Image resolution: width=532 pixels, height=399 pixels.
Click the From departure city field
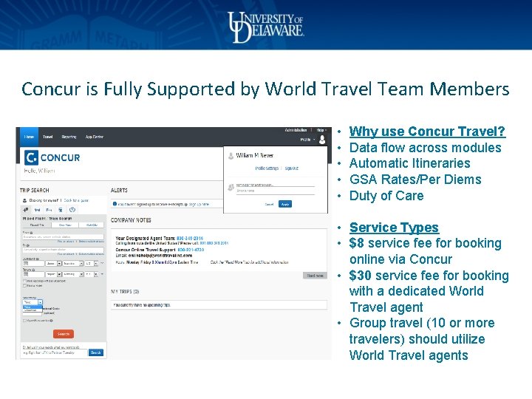(63, 237)
